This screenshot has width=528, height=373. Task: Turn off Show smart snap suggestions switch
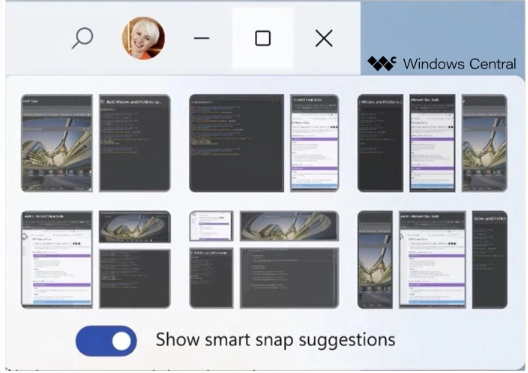[106, 341]
